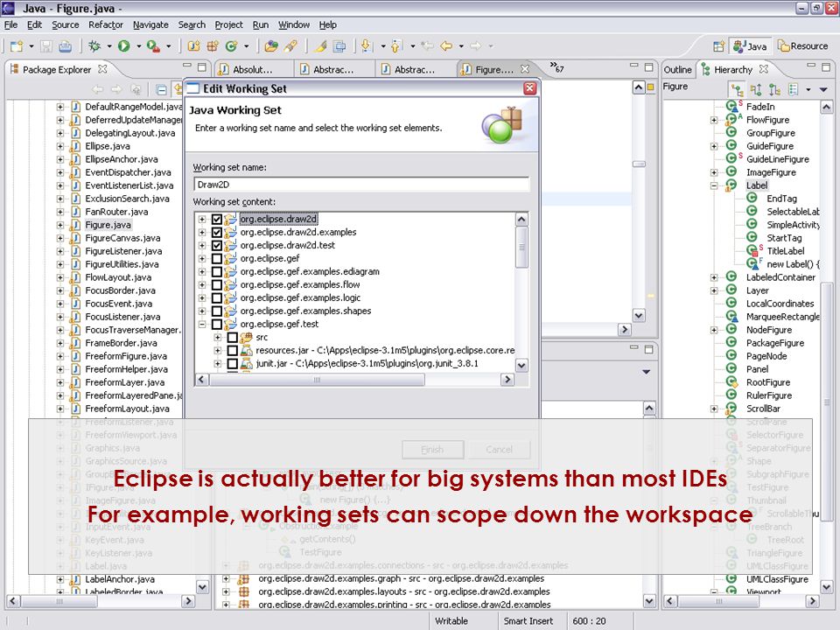The height and width of the screenshot is (630, 840).
Task: Jump to Previous Annotation icon
Action: [x=395, y=46]
